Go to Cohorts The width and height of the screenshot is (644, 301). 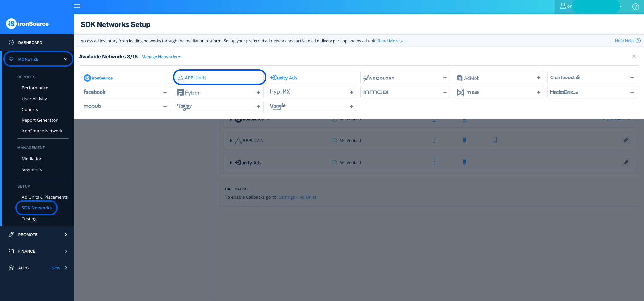30,109
